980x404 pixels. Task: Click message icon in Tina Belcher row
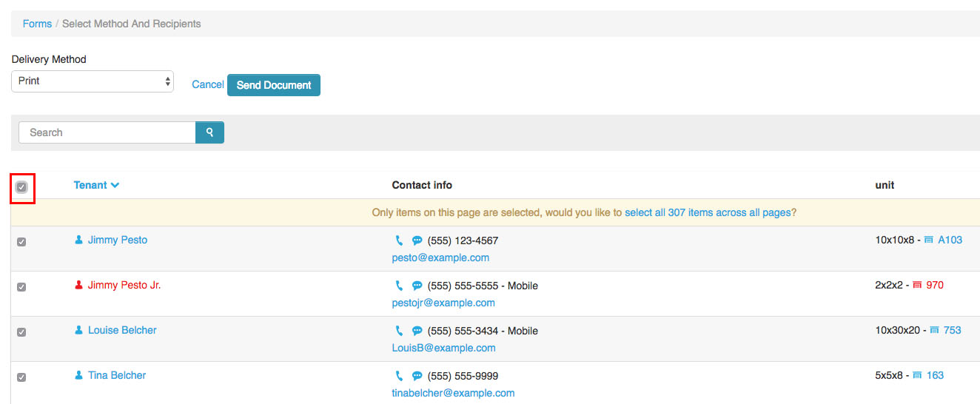point(417,376)
